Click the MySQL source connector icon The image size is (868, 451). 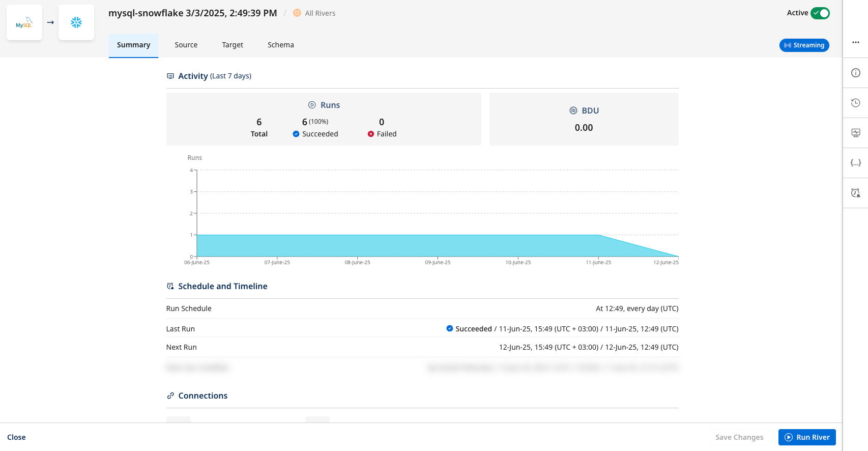click(24, 23)
